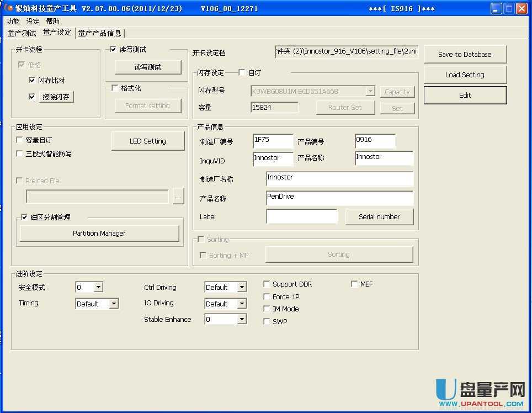Click the app icon in title bar
532x413 pixels.
(x=8, y=8)
